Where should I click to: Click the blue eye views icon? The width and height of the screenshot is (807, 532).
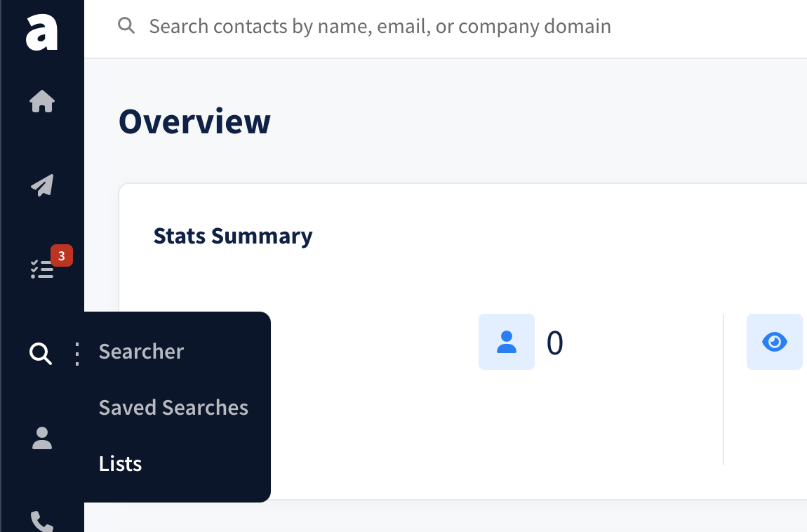775,342
